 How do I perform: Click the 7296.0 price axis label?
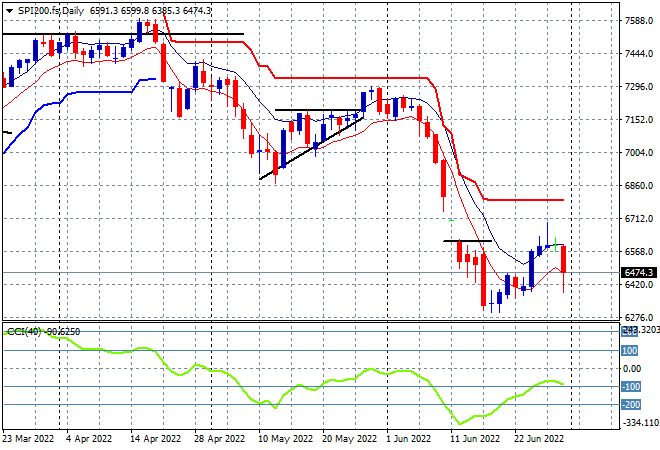click(x=639, y=87)
